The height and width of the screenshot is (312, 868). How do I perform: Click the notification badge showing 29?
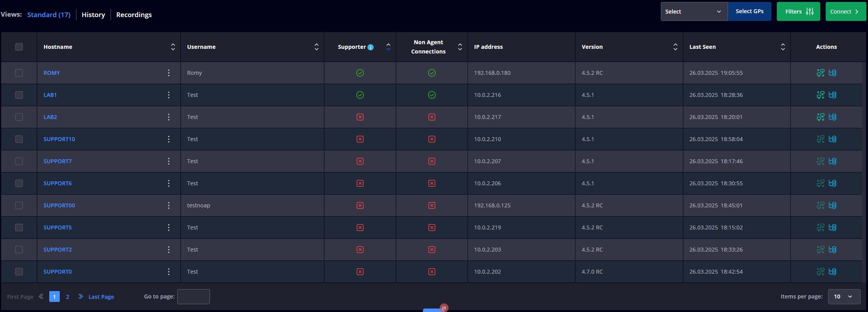tap(444, 308)
